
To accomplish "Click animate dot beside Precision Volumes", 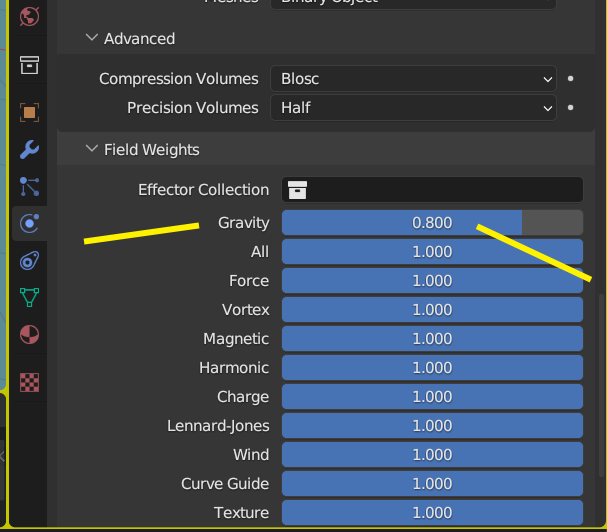I will click(570, 108).
